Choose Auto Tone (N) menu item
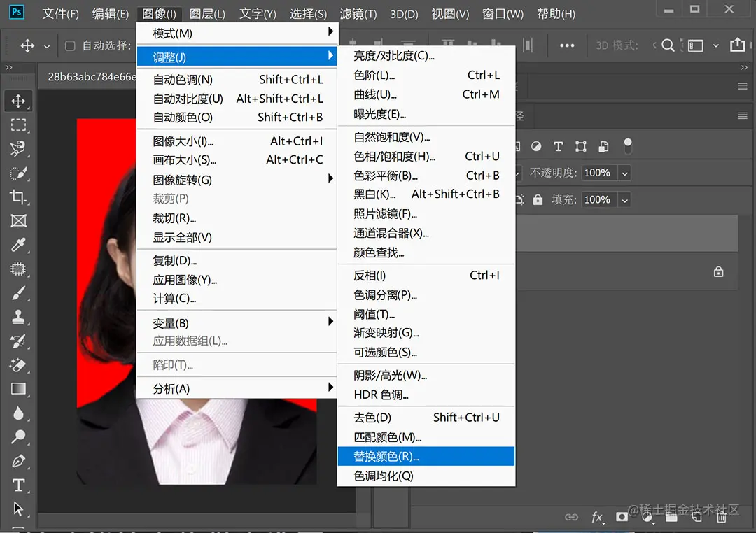Screen dimensions: 756x533 point(237,80)
